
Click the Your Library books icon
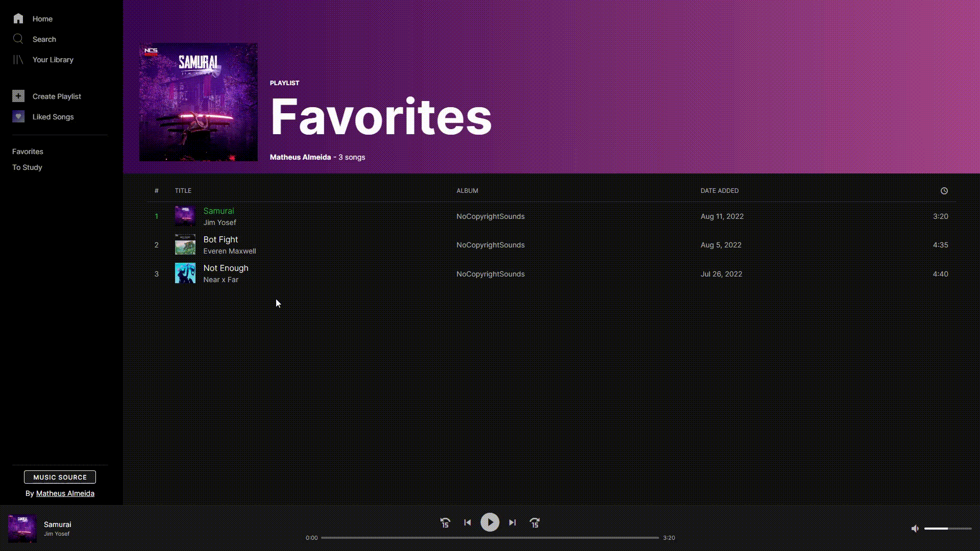pos(18,60)
